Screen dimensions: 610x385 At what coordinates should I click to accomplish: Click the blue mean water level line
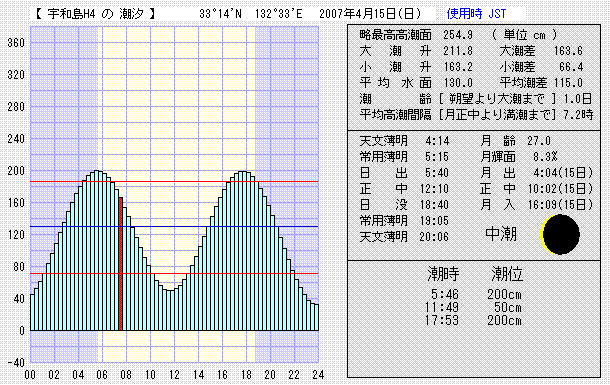click(174, 226)
